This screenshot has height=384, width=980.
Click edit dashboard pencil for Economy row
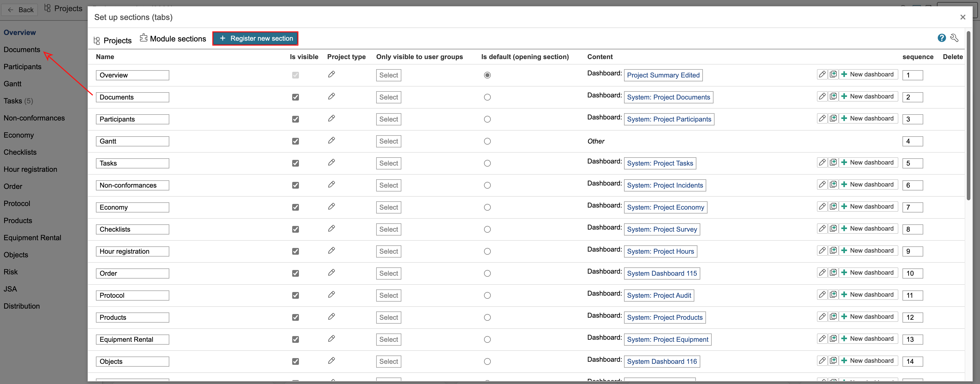coord(822,207)
